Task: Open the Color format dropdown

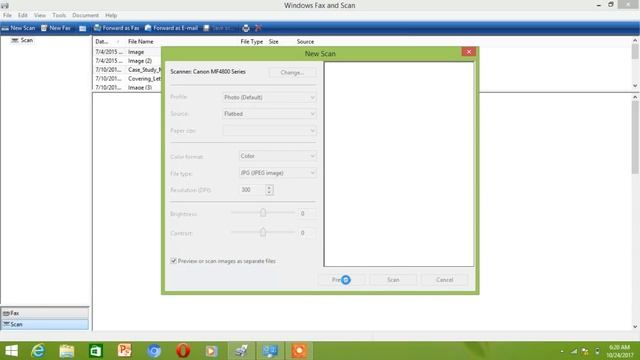Action: point(278,156)
